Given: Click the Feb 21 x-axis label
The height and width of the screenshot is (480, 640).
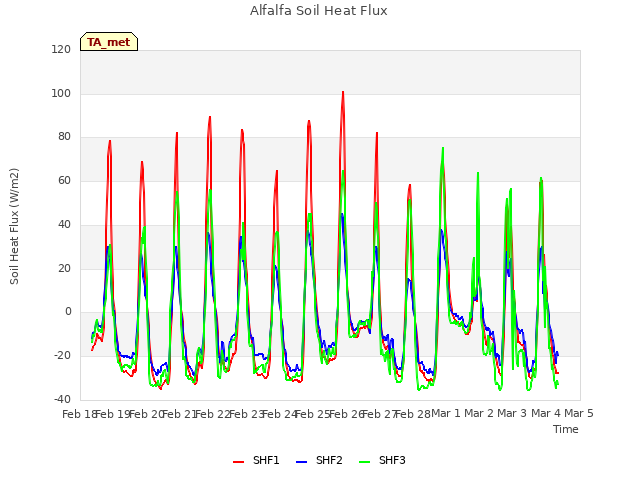Looking at the screenshot, I should tap(179, 414).
